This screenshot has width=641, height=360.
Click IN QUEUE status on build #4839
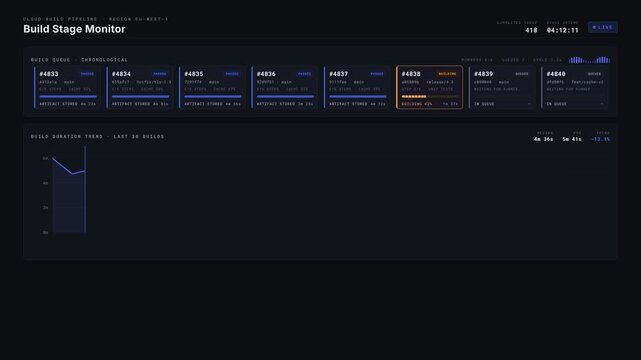[484, 104]
